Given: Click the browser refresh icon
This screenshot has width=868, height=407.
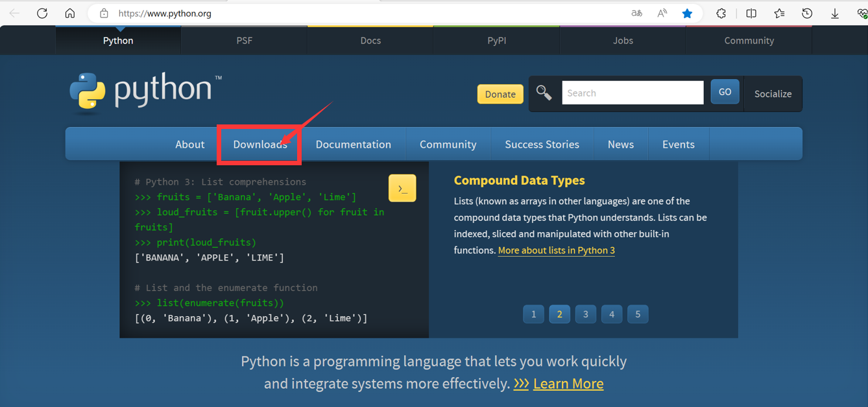Looking at the screenshot, I should [42, 13].
